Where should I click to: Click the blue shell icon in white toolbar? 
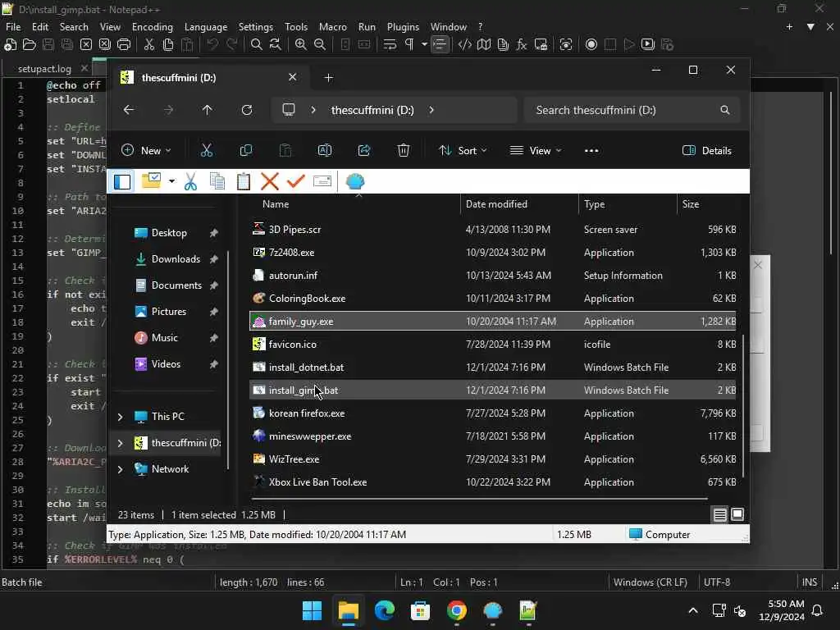point(355,181)
